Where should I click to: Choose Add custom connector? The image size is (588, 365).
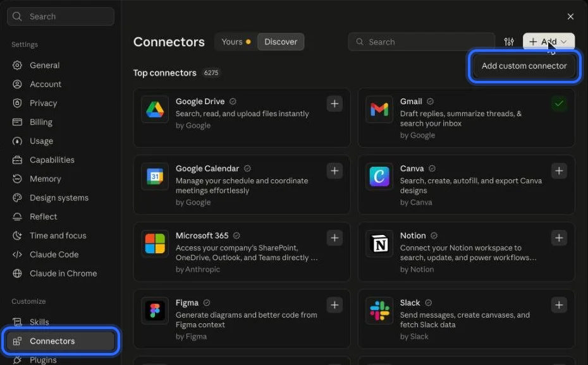(524, 66)
